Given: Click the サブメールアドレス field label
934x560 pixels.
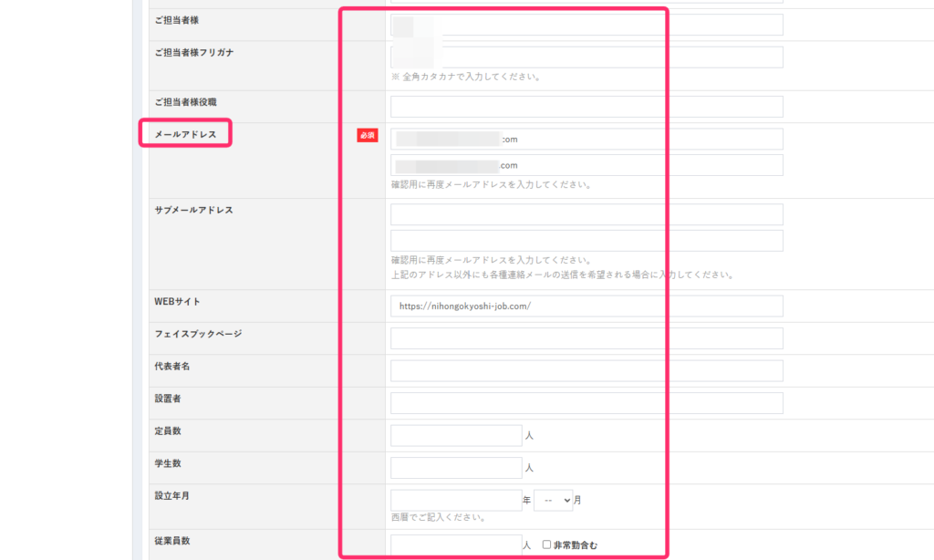Looking at the screenshot, I should point(193,210).
